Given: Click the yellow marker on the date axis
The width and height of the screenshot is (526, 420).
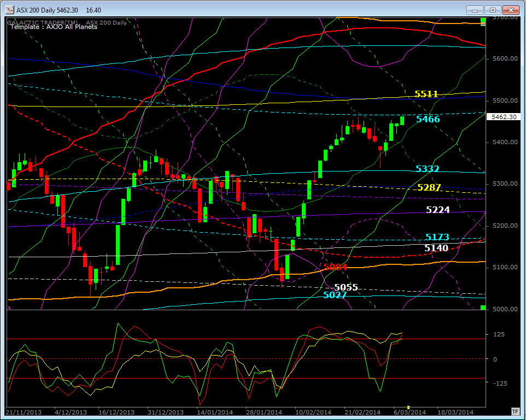Looking at the screenshot, I should [408, 407].
